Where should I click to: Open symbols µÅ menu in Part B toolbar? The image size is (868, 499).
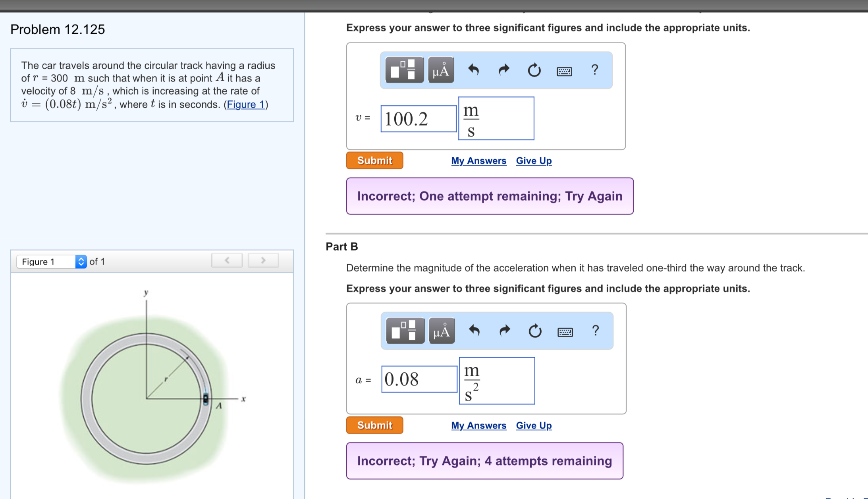442,331
